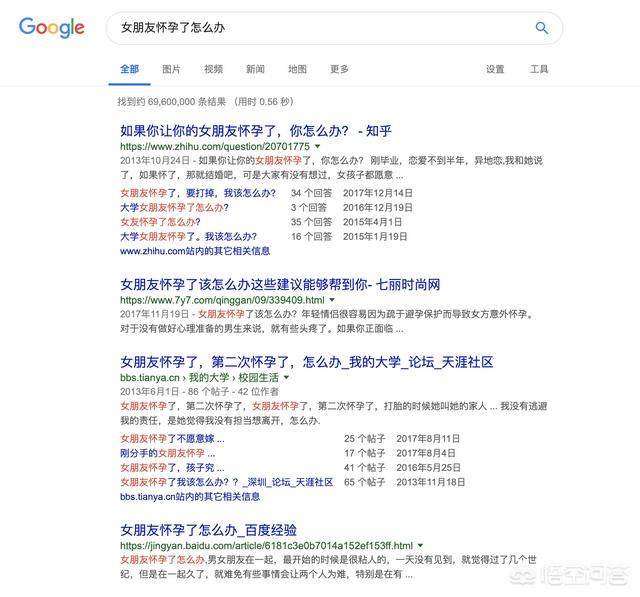Select the 全部 tab
Screen dimensions: 640x597
click(129, 69)
